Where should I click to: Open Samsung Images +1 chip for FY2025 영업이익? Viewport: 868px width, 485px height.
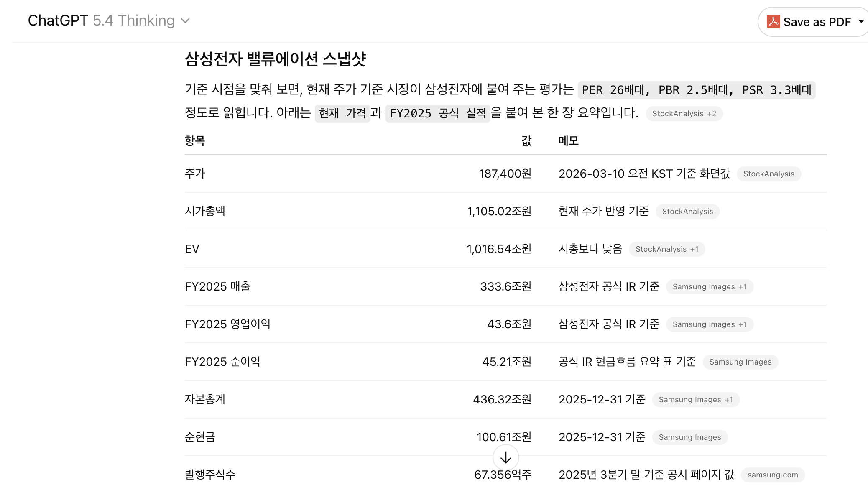click(x=709, y=324)
